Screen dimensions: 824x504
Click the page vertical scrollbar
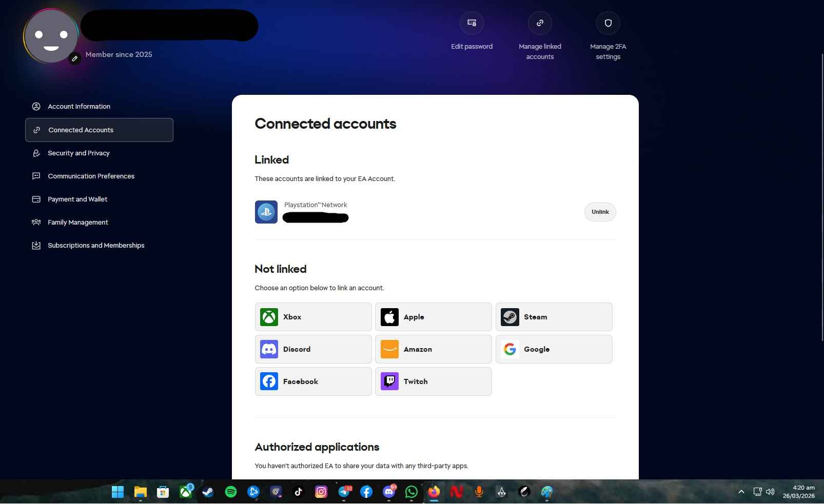pos(821,197)
